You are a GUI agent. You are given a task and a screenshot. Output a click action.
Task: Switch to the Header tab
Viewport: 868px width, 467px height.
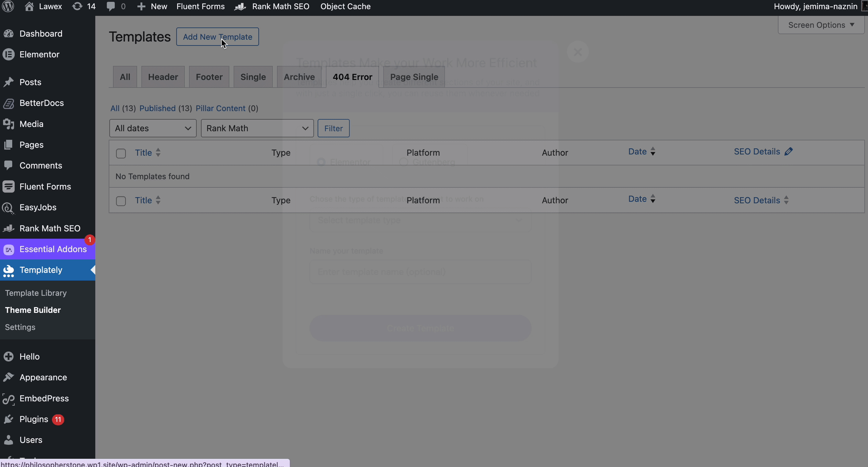pyautogui.click(x=163, y=77)
